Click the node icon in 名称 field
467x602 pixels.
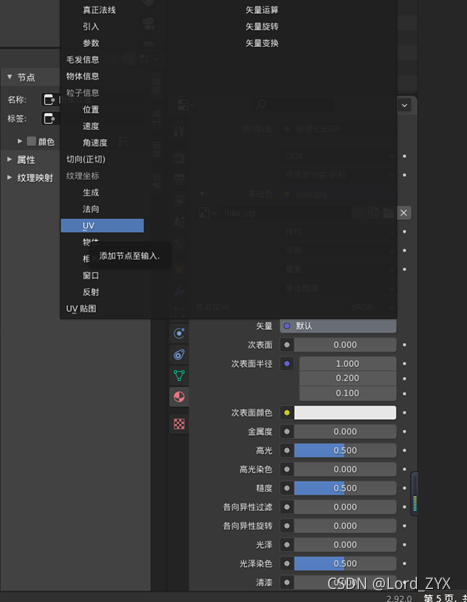[x=49, y=100]
